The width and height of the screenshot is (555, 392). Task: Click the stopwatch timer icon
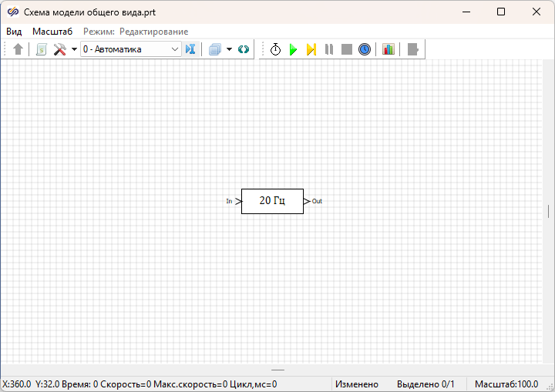pos(275,49)
